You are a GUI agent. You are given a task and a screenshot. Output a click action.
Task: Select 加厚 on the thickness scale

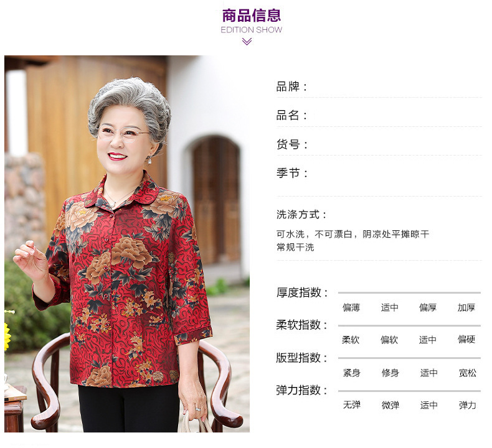pyautogui.click(x=466, y=307)
